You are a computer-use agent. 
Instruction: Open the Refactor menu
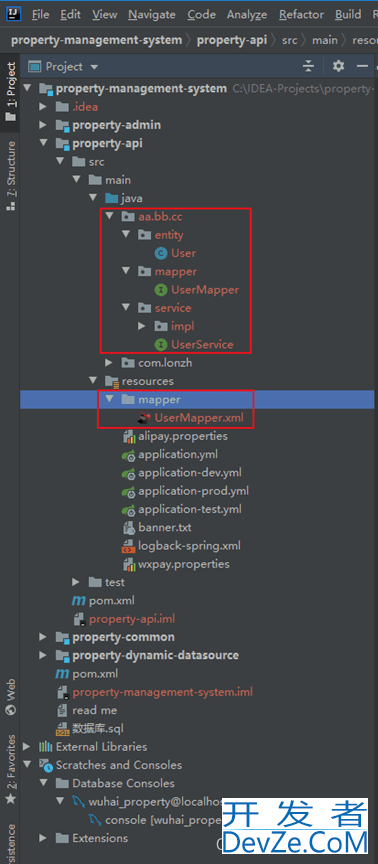301,15
